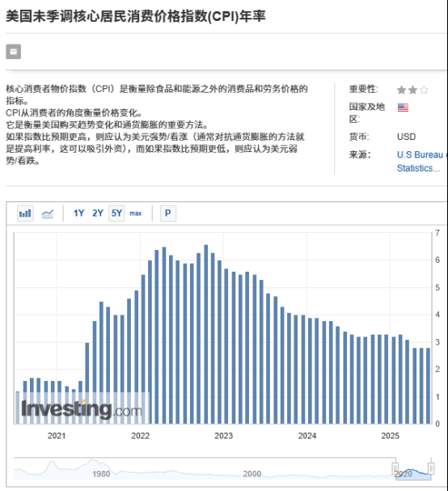Screen dimensions: 448x491
Task: Click the page title with (CPI)年率
Action: (x=136, y=16)
